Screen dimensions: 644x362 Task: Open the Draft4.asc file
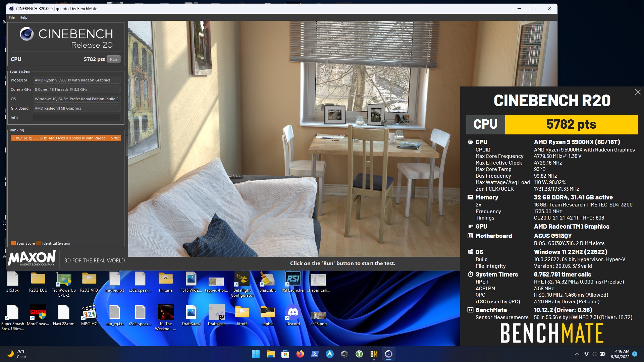click(x=217, y=315)
